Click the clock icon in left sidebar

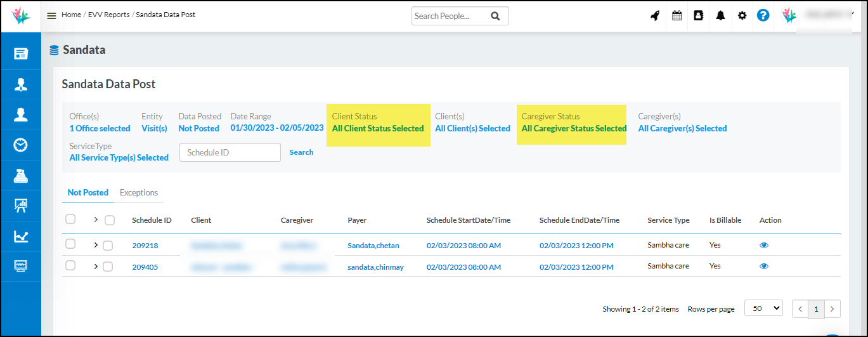point(21,145)
